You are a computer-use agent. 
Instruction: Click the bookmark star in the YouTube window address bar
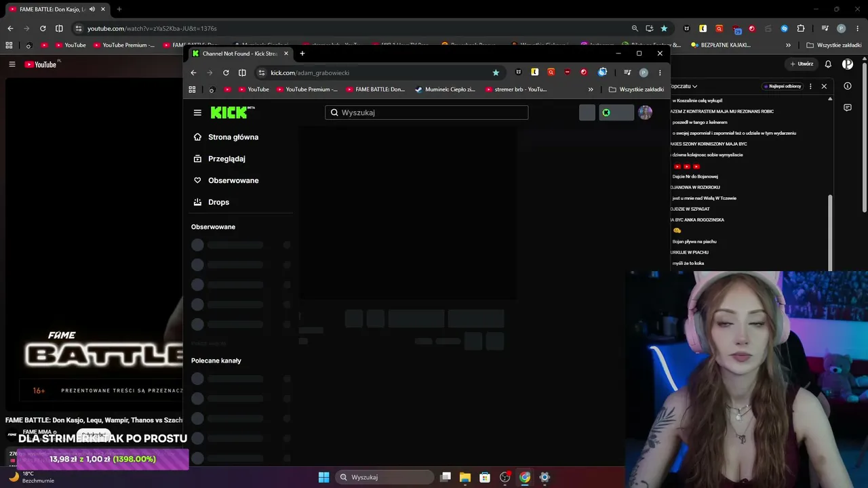point(664,28)
